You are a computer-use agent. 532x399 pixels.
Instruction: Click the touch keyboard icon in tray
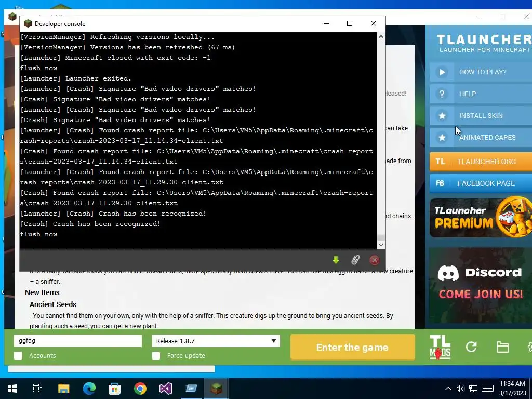pyautogui.click(x=487, y=389)
